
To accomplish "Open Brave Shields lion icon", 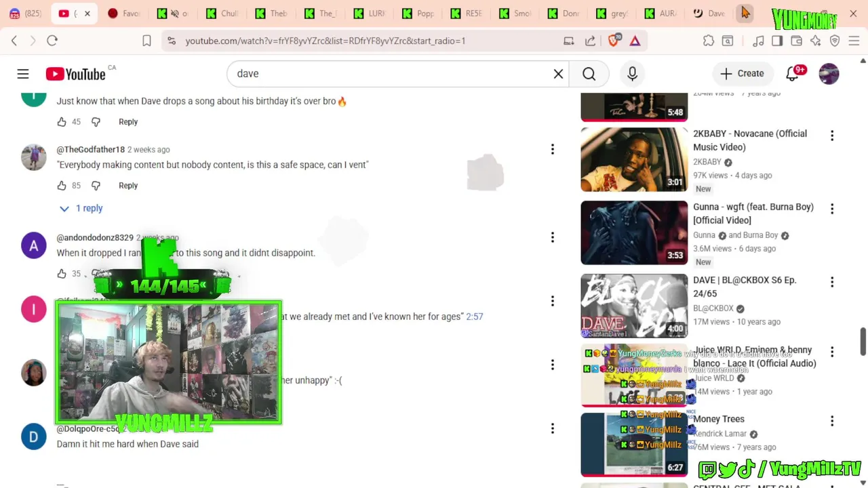I will 614,41.
